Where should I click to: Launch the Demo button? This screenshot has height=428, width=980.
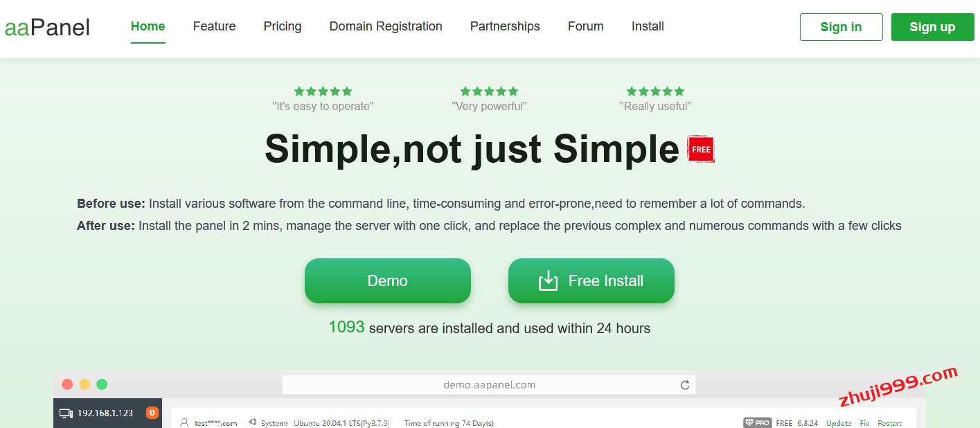[387, 280]
